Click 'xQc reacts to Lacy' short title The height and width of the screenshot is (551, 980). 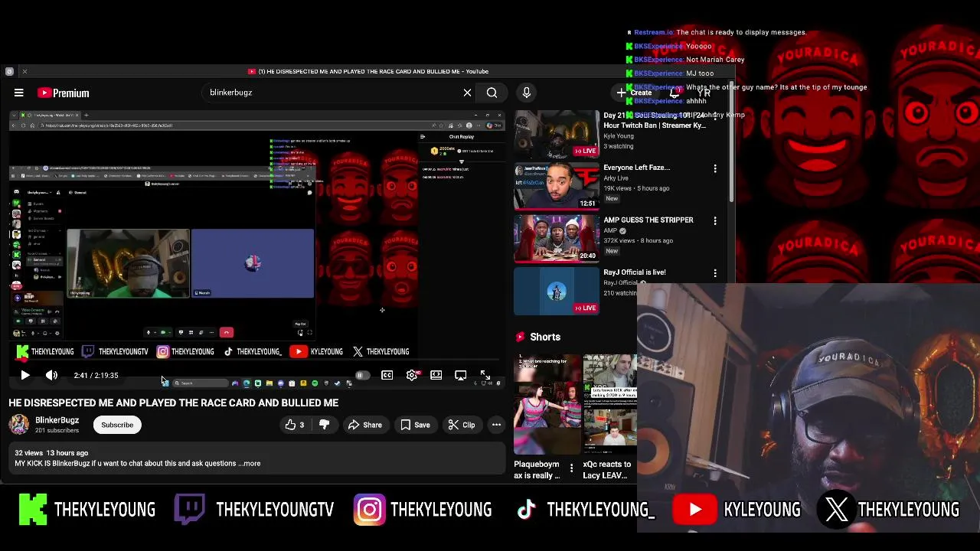(607, 470)
